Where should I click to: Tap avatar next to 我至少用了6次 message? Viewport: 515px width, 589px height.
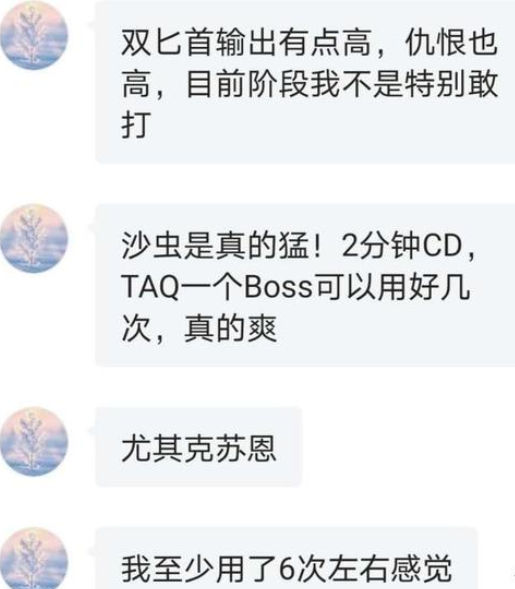tap(34, 559)
